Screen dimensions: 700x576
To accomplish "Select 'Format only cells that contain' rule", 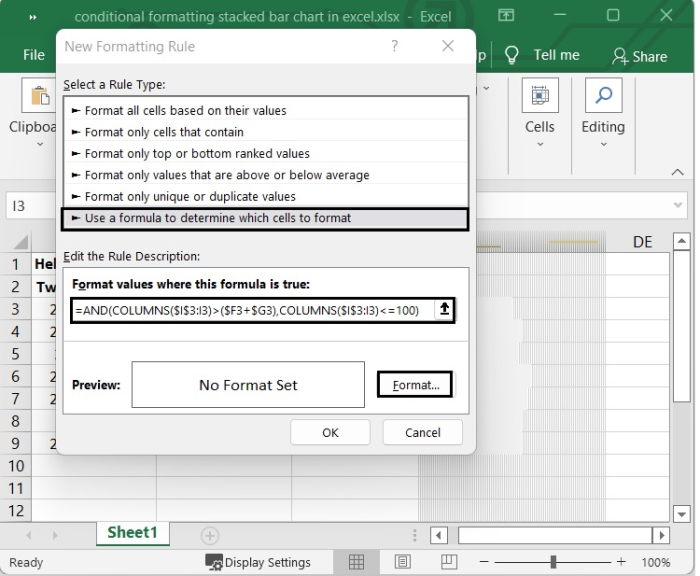I will [x=164, y=132].
